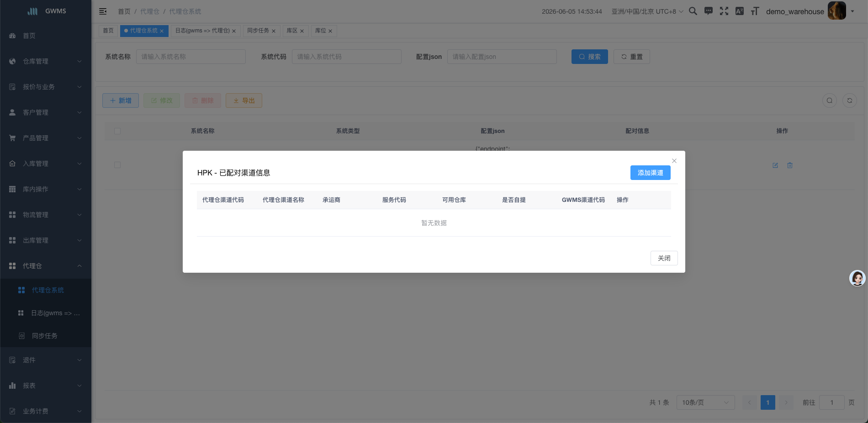This screenshot has height=423, width=868.
Task: Click the 修改 button
Action: click(162, 100)
